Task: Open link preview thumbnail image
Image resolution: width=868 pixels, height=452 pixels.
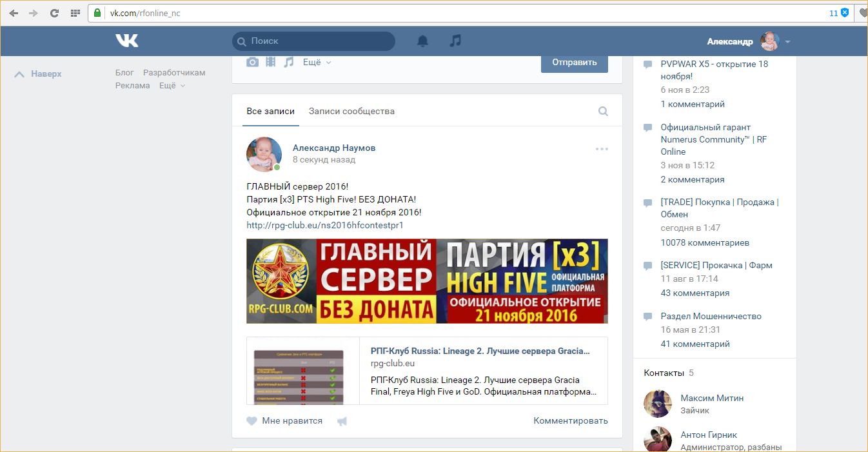Action: [303, 371]
